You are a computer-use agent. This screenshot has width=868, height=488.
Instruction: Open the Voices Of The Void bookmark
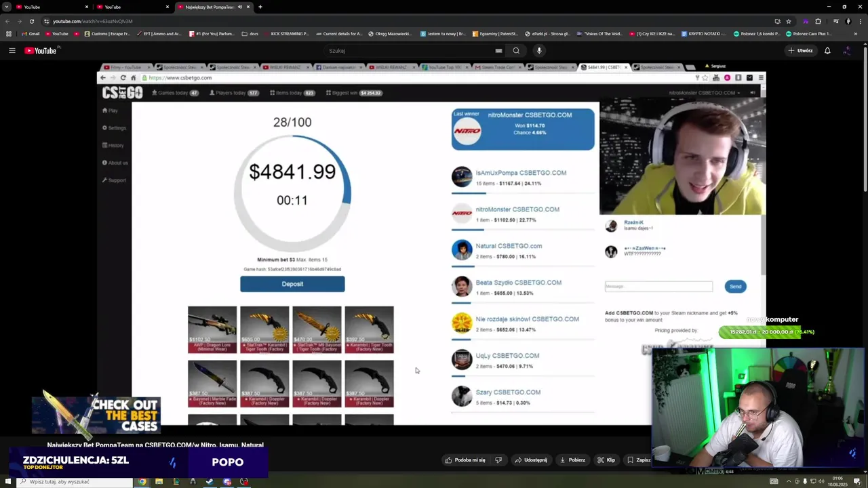pyautogui.click(x=599, y=33)
